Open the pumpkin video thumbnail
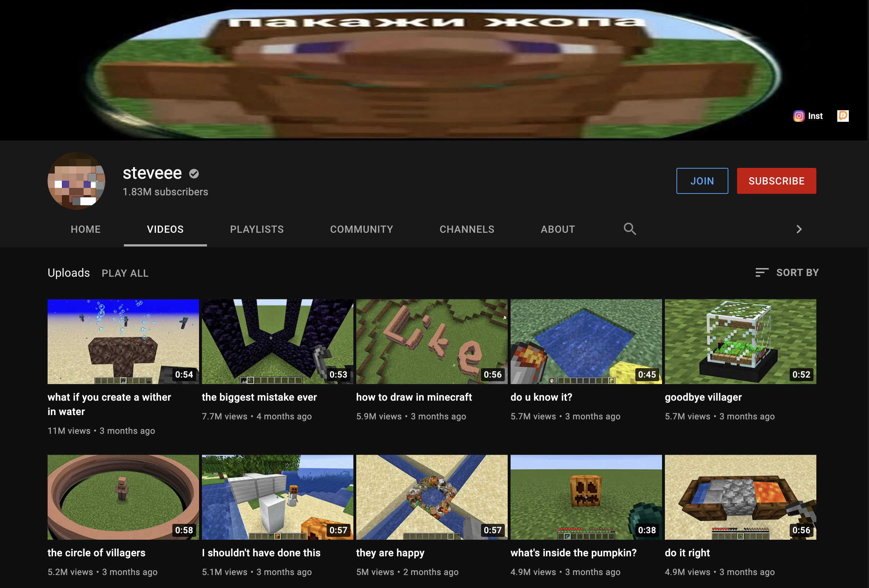The image size is (869, 588). pyautogui.click(x=586, y=497)
